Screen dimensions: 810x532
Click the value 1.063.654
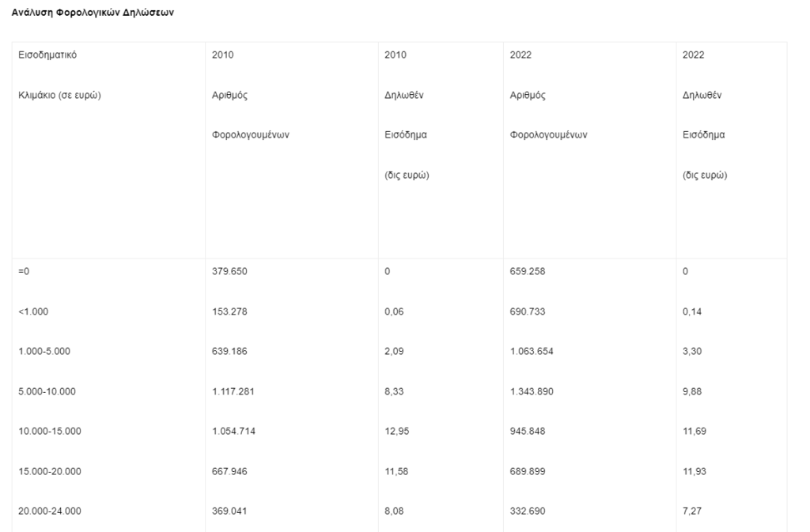click(532, 352)
